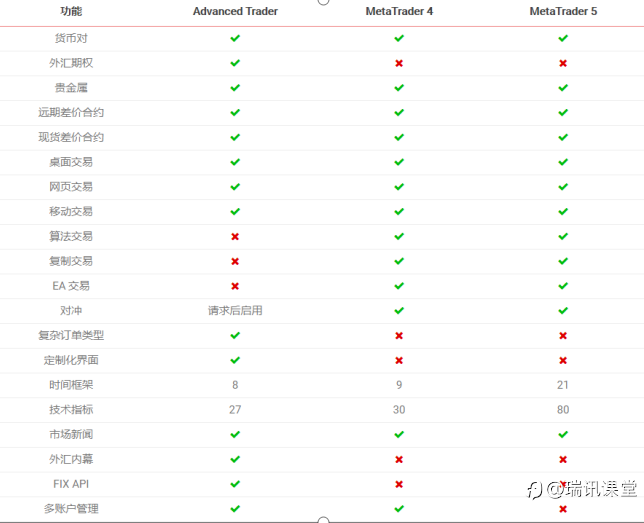Click MetaTrader 4 时间框架 value 9

coord(399,385)
